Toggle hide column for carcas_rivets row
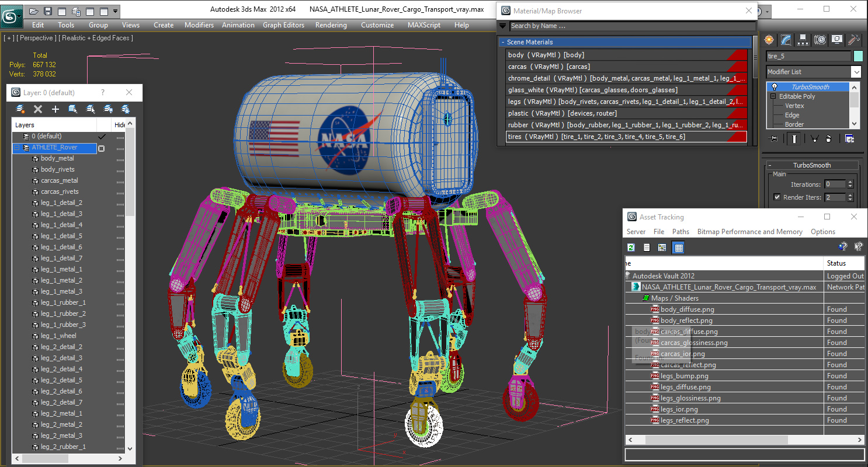Viewport: 868px width, 467px height. (120, 193)
